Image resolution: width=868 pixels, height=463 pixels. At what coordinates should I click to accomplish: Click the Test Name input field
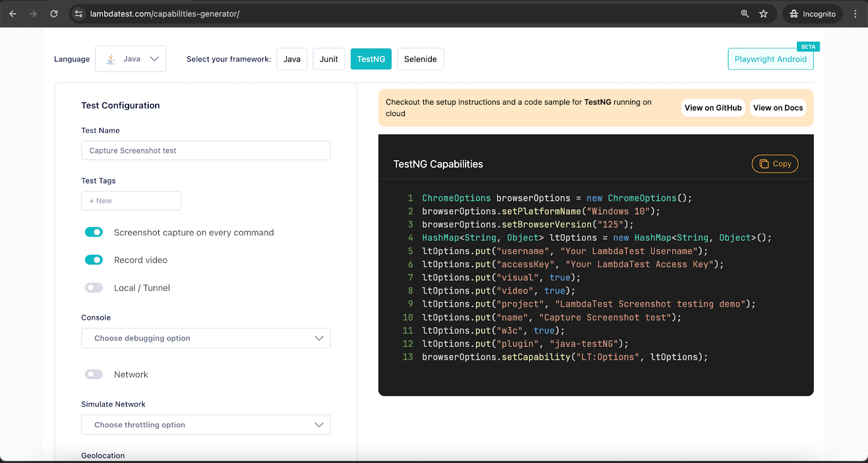206,150
